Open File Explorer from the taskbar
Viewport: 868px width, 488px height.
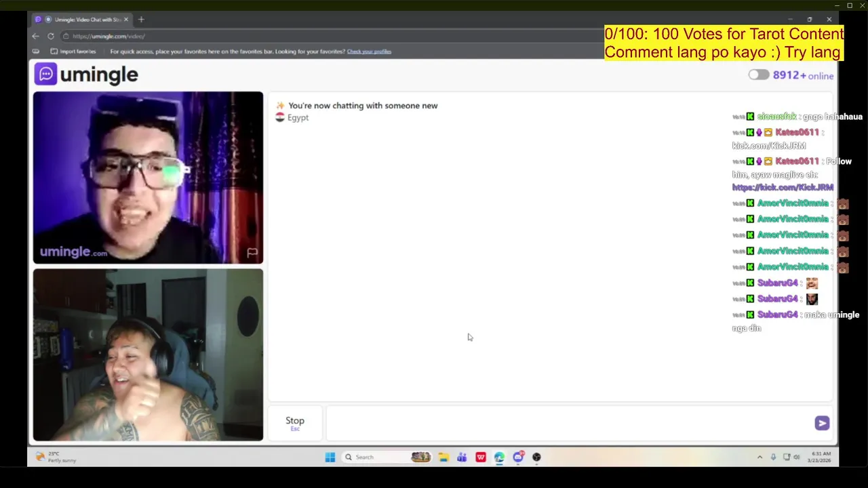443,457
